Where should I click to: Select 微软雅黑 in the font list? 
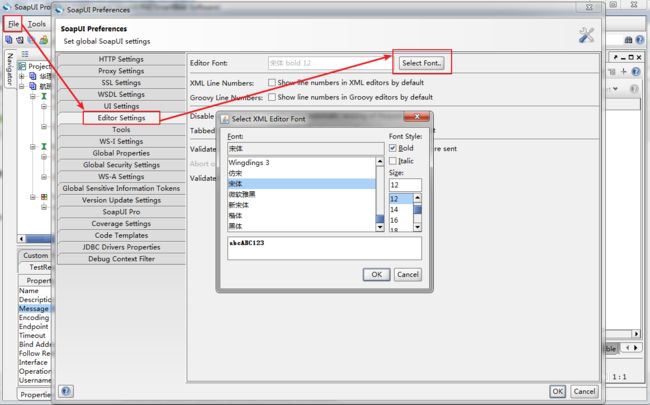pyautogui.click(x=301, y=194)
